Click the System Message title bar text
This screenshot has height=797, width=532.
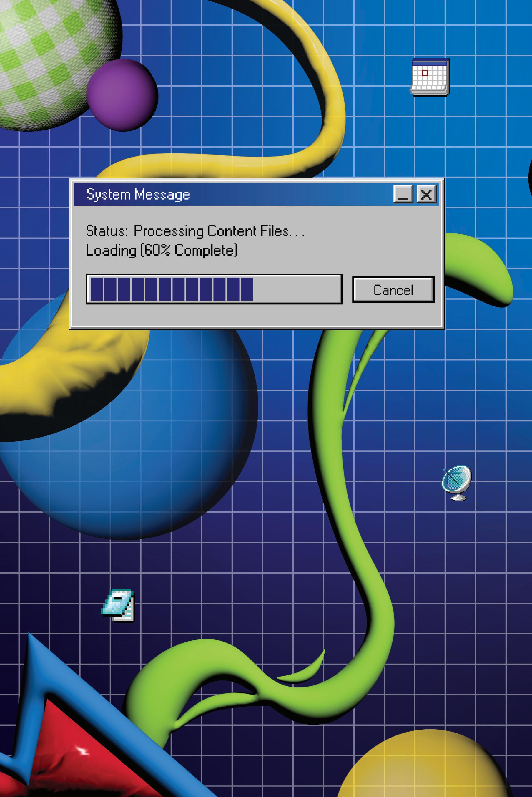pos(138,195)
